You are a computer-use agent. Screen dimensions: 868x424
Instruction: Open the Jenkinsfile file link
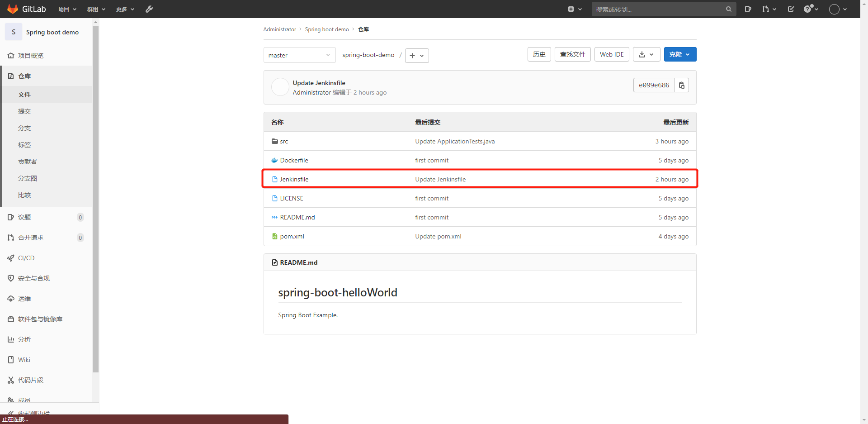[294, 179]
